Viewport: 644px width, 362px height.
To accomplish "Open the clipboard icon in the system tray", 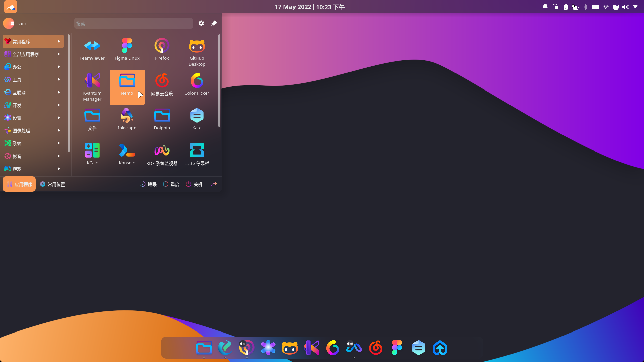I will (x=555, y=7).
